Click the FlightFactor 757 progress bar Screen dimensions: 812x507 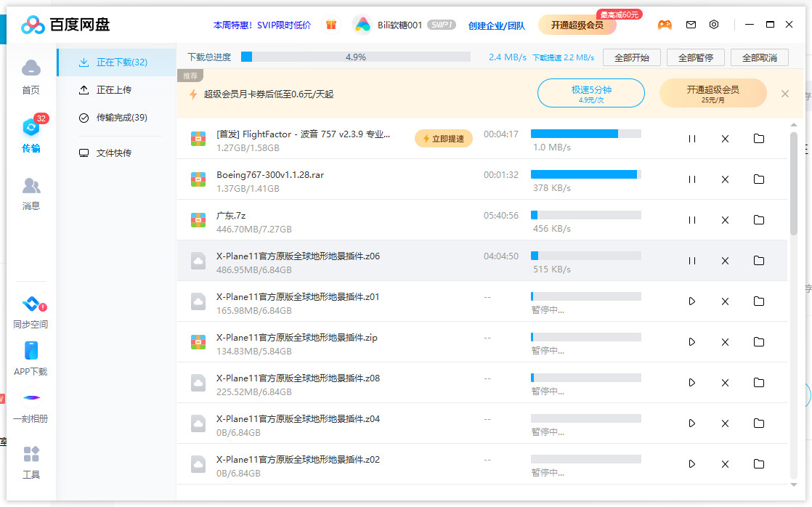pos(586,134)
